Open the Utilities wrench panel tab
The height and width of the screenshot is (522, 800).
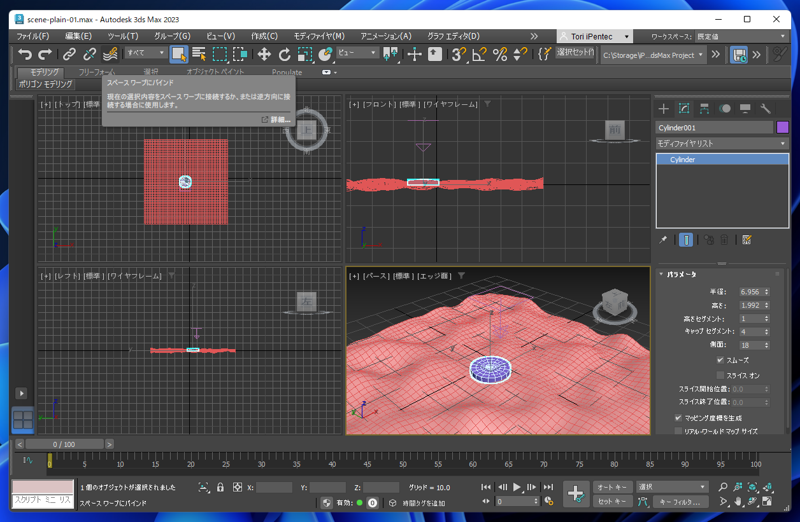tap(765, 108)
